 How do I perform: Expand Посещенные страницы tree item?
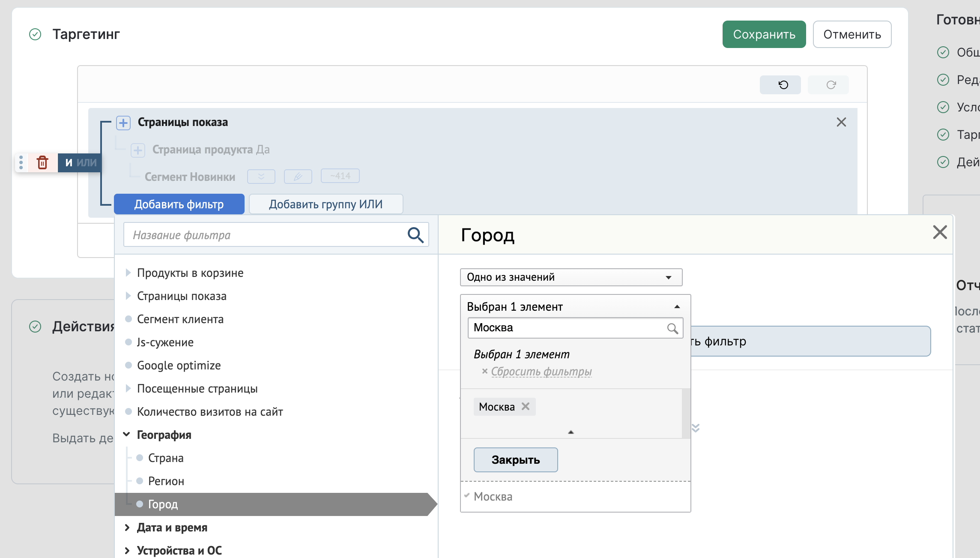(128, 388)
